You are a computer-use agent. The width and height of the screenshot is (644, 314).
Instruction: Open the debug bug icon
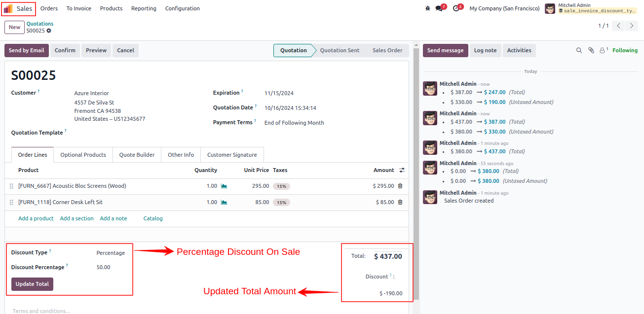pyautogui.click(x=427, y=8)
